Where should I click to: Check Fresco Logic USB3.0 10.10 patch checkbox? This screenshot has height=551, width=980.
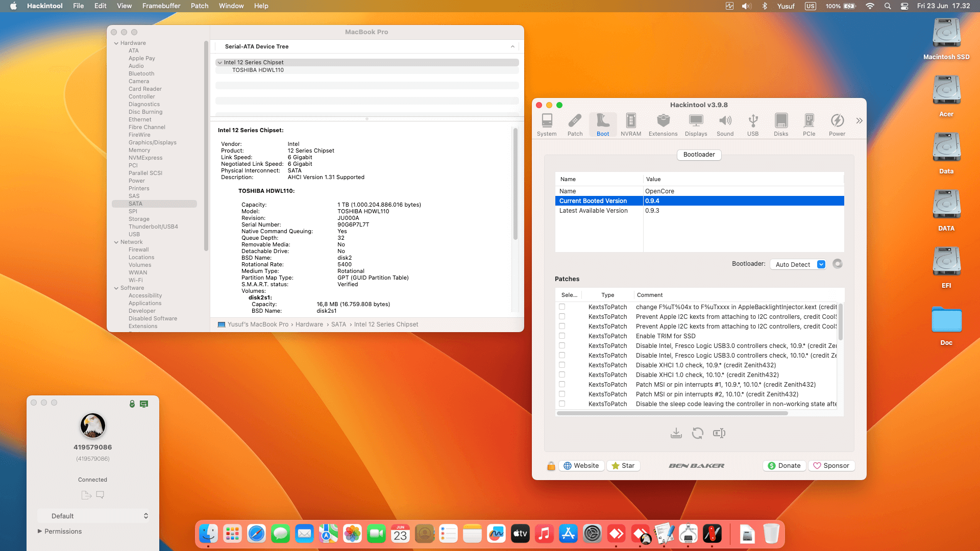(562, 355)
